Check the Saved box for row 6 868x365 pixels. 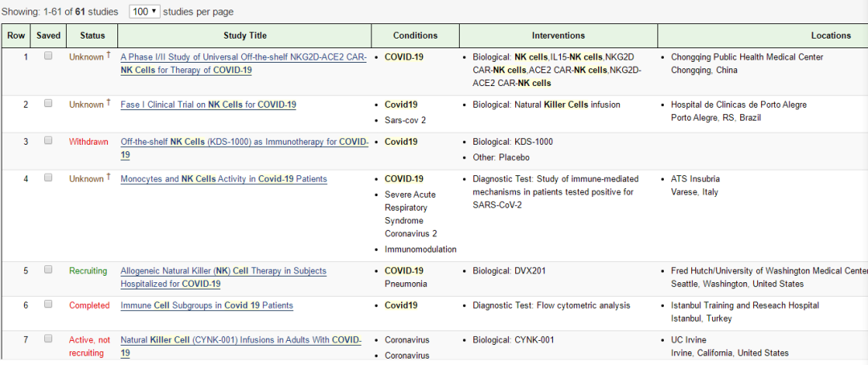coord(48,305)
